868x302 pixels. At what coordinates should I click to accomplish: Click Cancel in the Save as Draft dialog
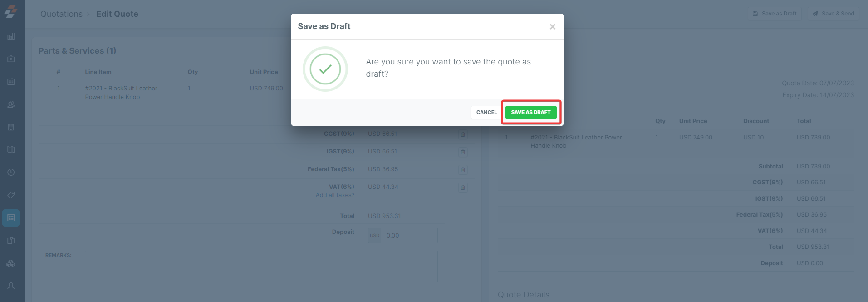point(486,112)
